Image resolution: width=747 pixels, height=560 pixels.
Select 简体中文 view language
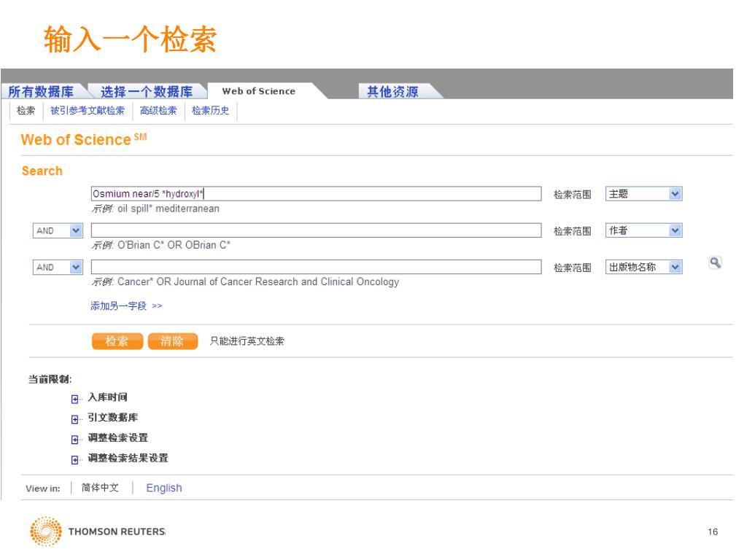pyautogui.click(x=100, y=488)
